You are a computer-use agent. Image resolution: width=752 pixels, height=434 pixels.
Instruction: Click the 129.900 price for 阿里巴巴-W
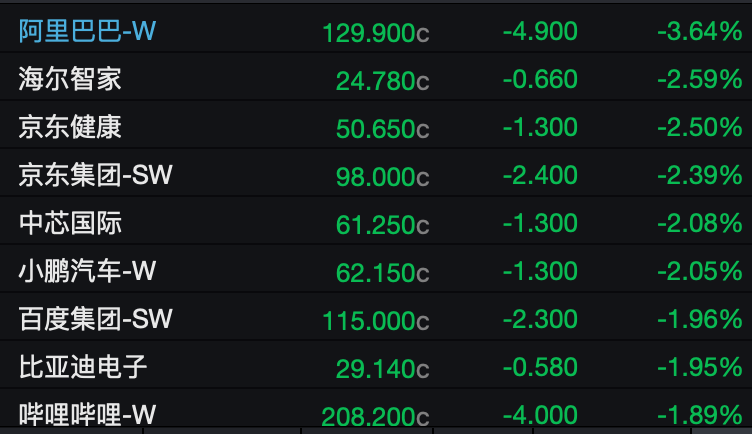(x=369, y=33)
